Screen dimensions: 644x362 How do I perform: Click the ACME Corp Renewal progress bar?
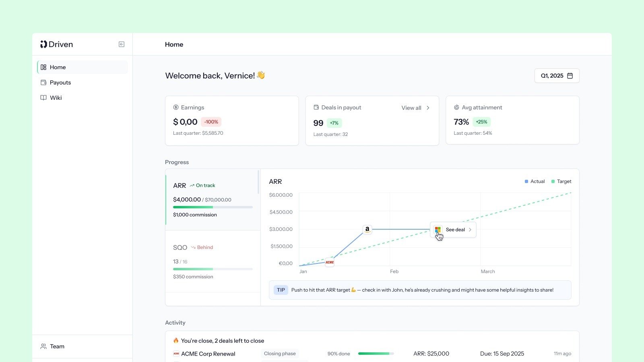376,354
